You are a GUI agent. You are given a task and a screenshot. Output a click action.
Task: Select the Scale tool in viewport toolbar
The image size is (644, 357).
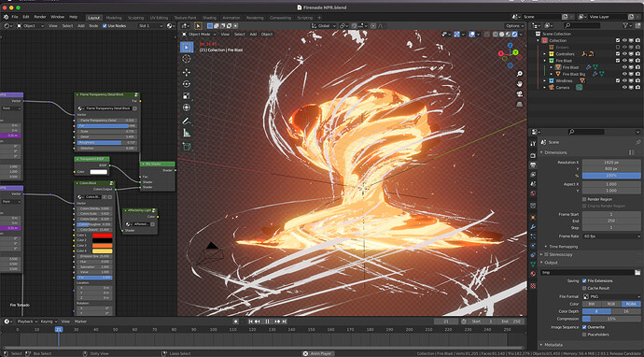[187, 96]
